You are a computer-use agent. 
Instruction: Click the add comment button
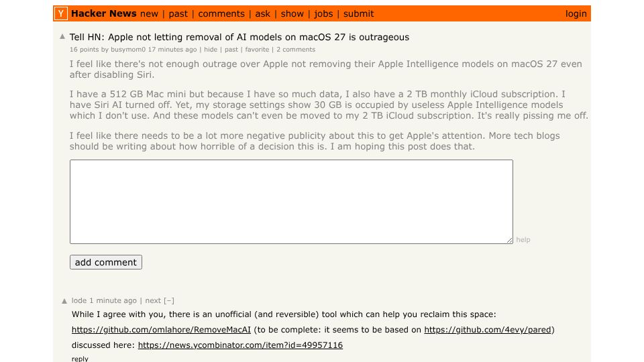click(x=106, y=262)
